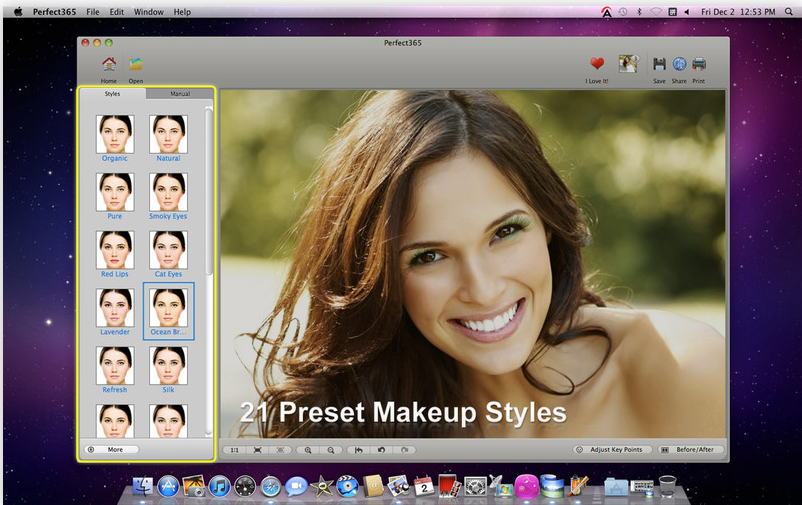This screenshot has width=802, height=505.
Task: Apply the Organic makeup style
Action: (x=115, y=138)
